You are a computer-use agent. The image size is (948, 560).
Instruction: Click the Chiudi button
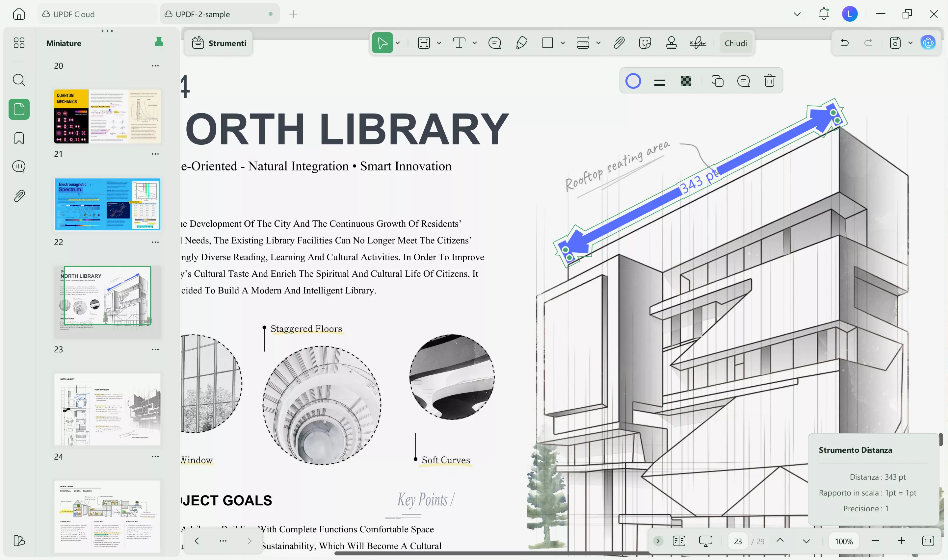(735, 43)
